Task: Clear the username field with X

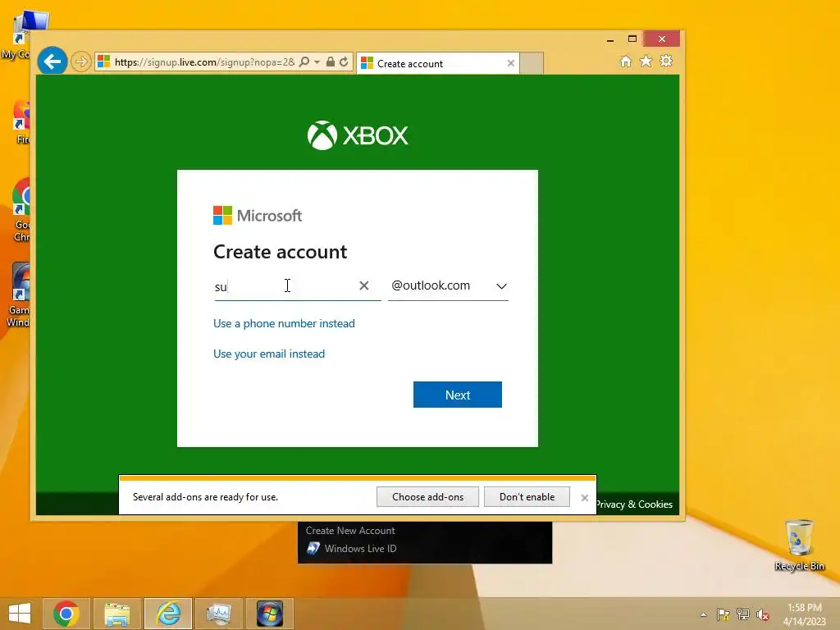Action: coord(363,285)
